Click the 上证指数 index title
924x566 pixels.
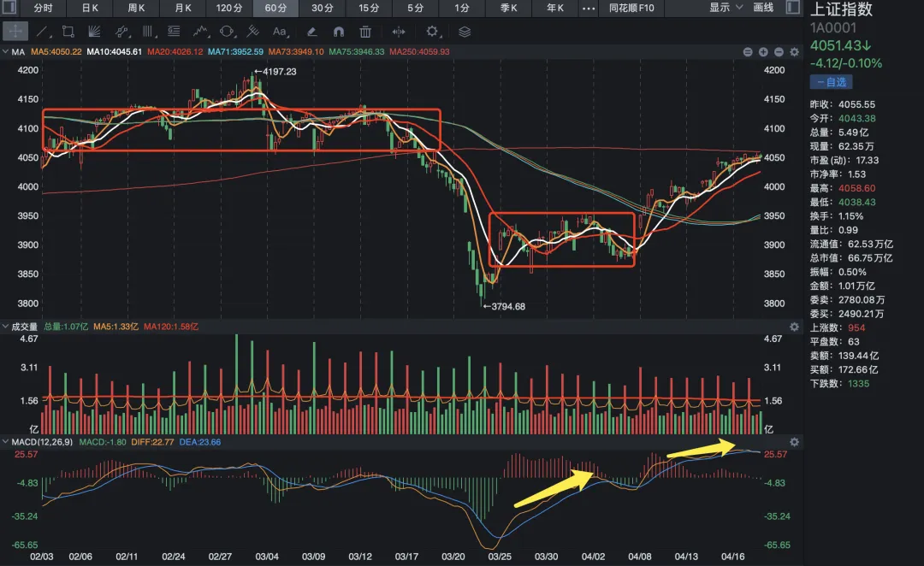tap(842, 9)
